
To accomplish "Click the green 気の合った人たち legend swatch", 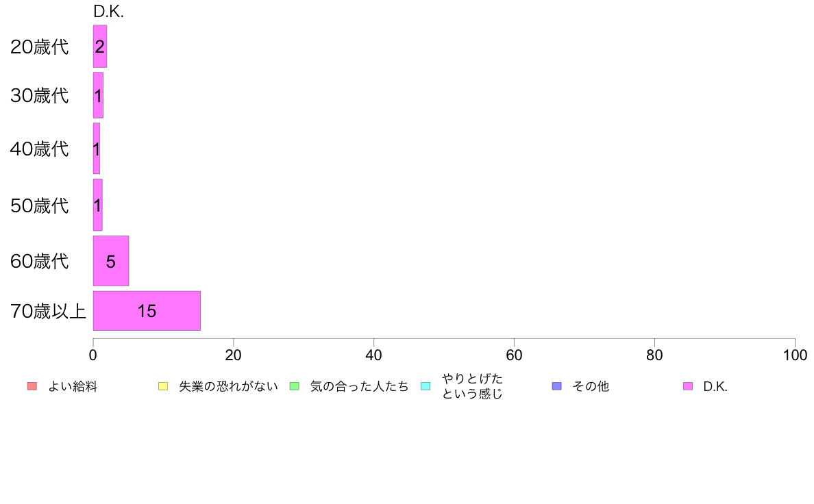I will tap(295, 386).
